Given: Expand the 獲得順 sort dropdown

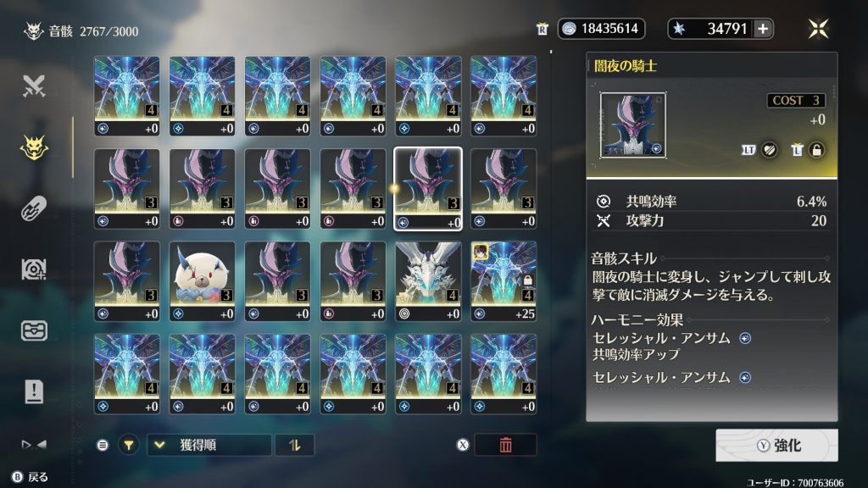Looking at the screenshot, I should pos(209,445).
